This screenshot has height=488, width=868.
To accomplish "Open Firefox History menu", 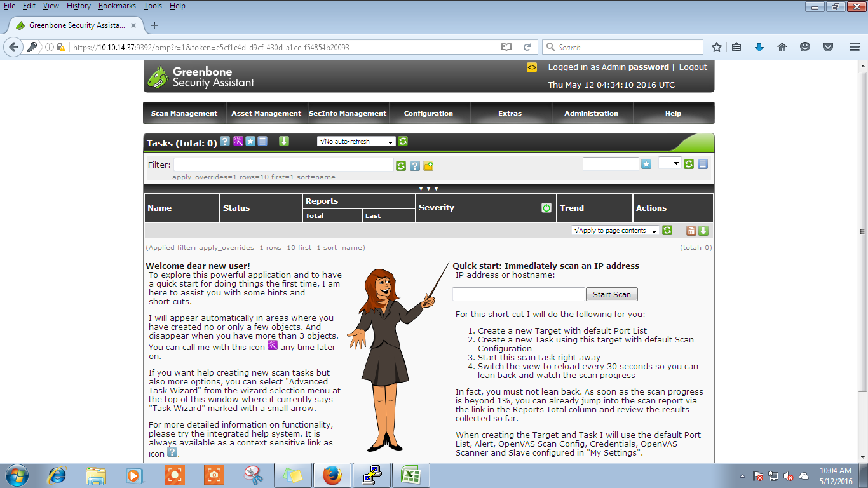I will pos(78,6).
